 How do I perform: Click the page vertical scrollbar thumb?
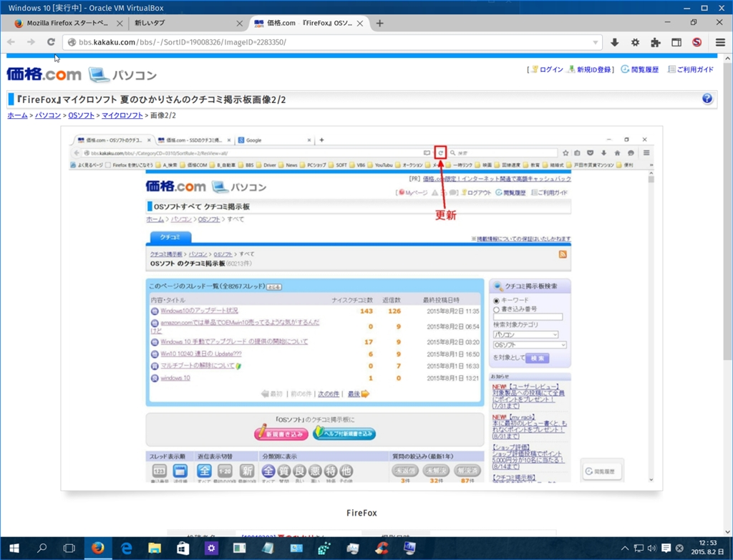(x=728, y=211)
